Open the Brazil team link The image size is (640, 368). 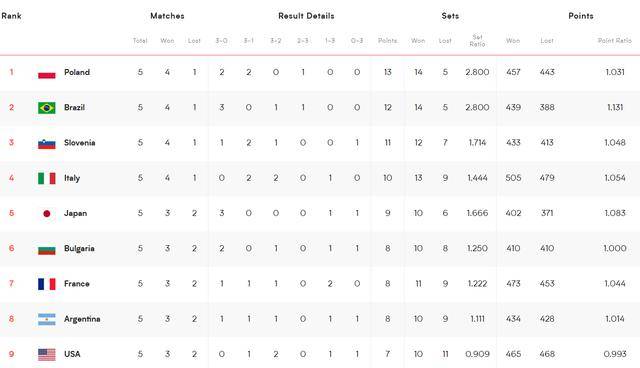click(x=74, y=107)
